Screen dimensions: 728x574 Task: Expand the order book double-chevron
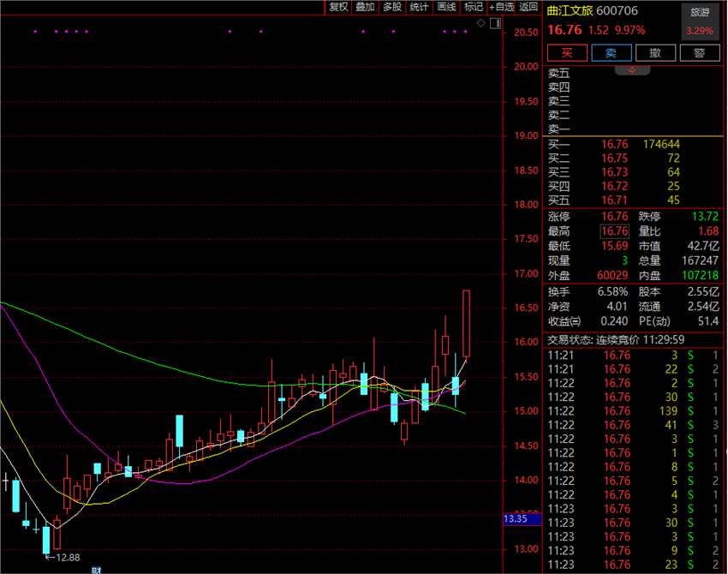coord(632,70)
